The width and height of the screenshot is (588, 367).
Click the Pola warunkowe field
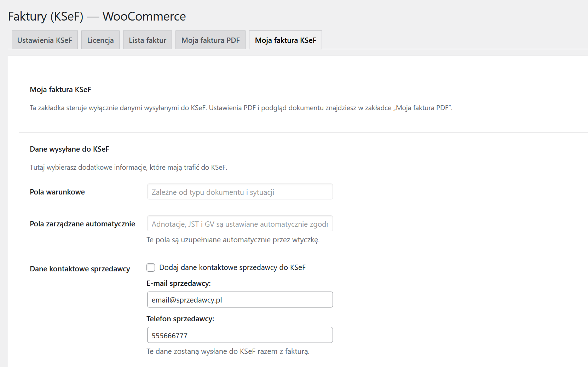[240, 192]
